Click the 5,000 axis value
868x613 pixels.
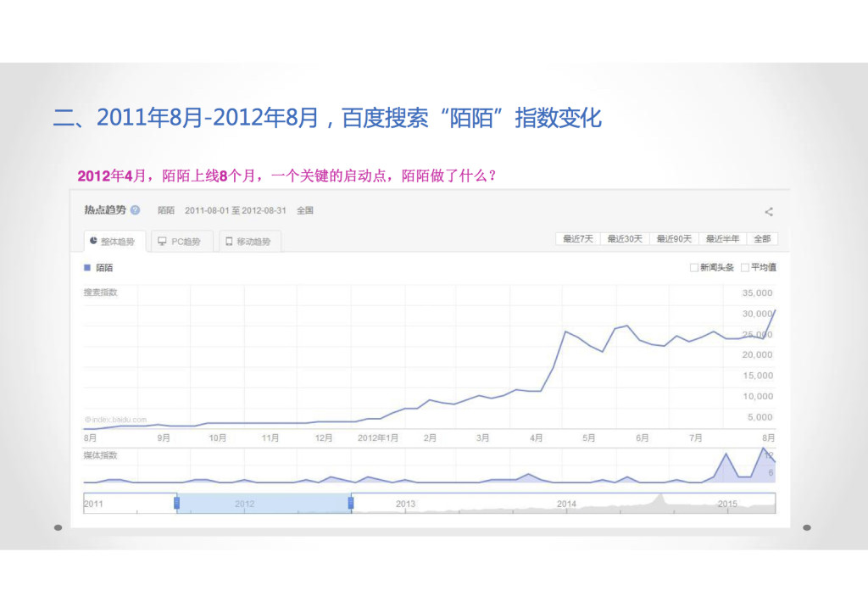point(759,417)
